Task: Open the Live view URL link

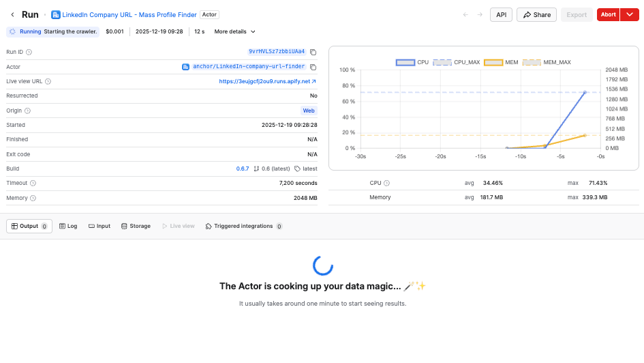Action: (267, 81)
